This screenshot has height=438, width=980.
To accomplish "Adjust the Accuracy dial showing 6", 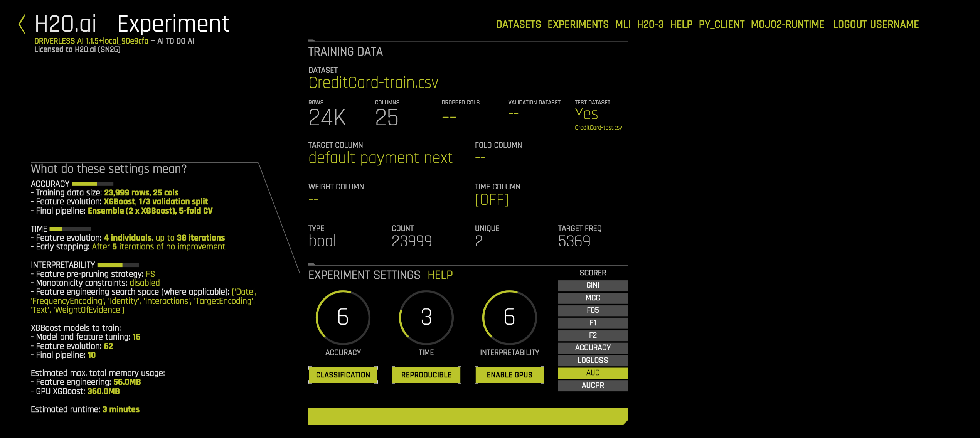I will 343,317.
